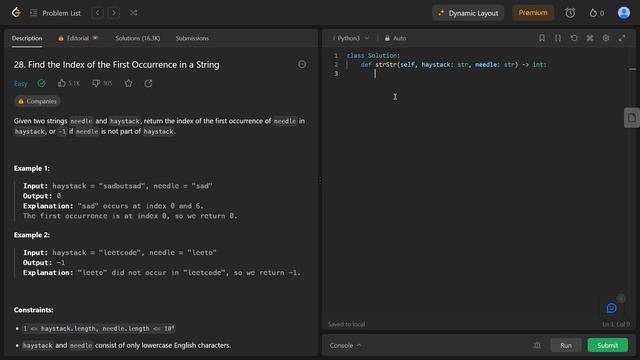Add problem to favorites star
640x360 pixels.
pyautogui.click(x=129, y=83)
